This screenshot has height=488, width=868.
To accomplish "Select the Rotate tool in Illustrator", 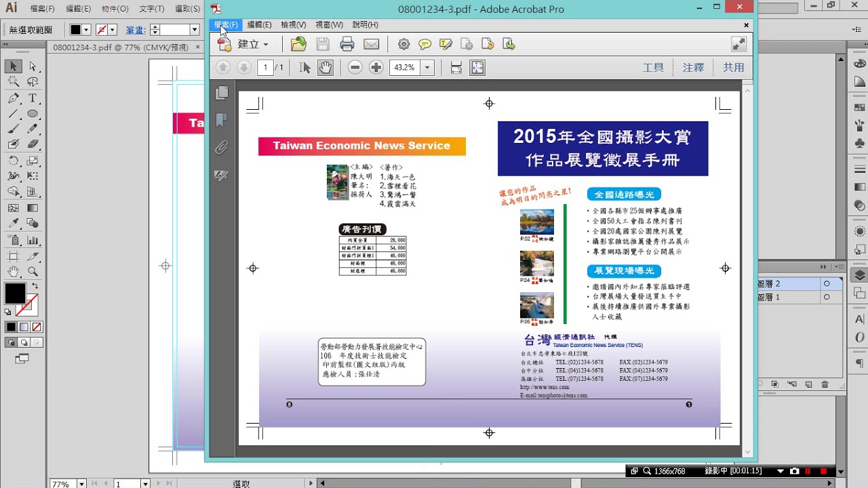I will click(x=13, y=161).
